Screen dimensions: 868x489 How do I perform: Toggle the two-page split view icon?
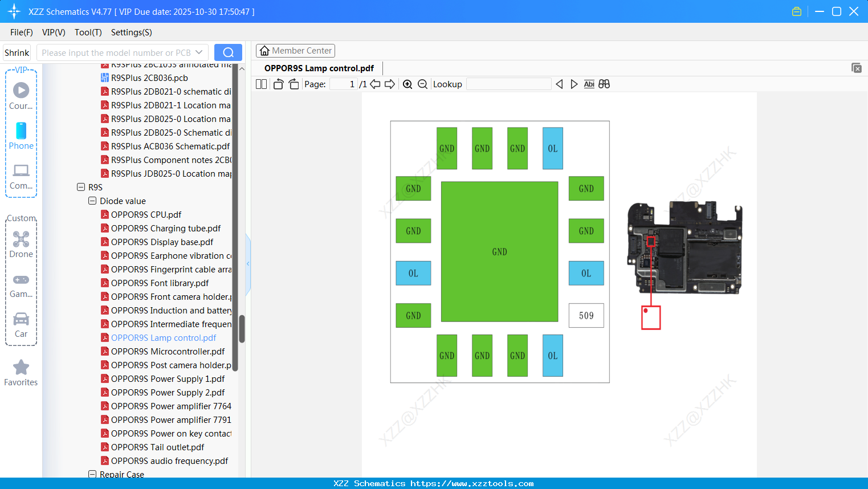tap(261, 84)
